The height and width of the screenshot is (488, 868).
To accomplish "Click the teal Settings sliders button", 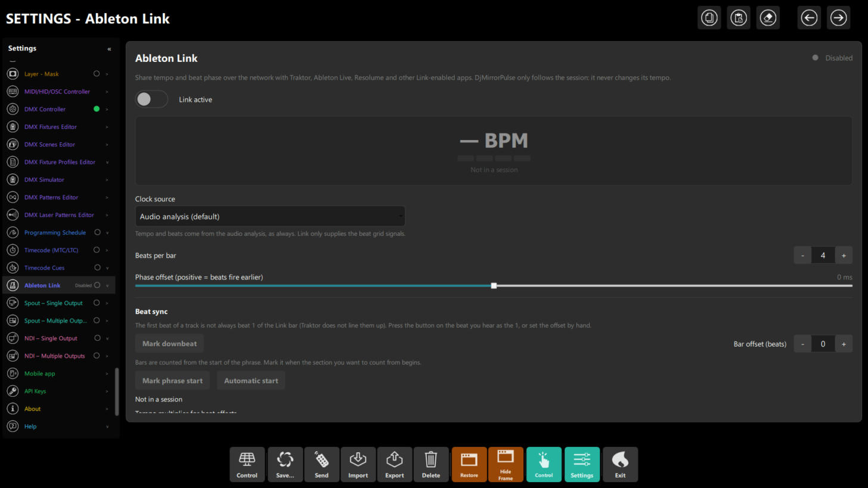I will coord(582,465).
